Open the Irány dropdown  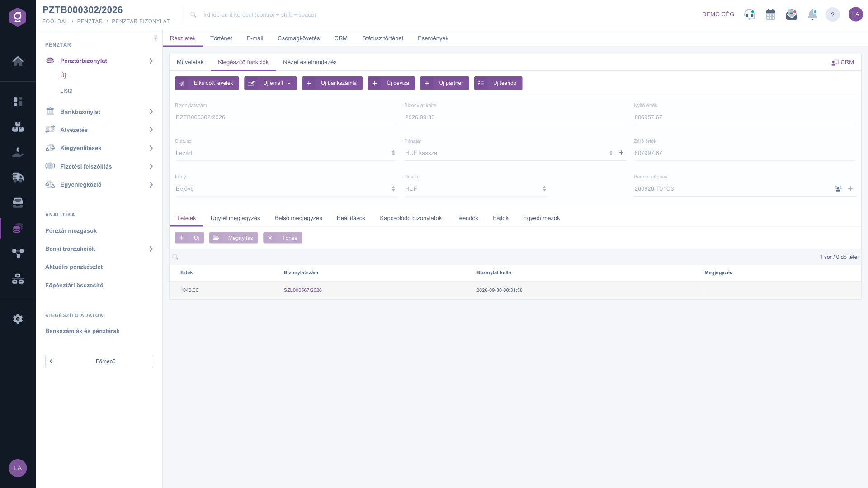286,189
